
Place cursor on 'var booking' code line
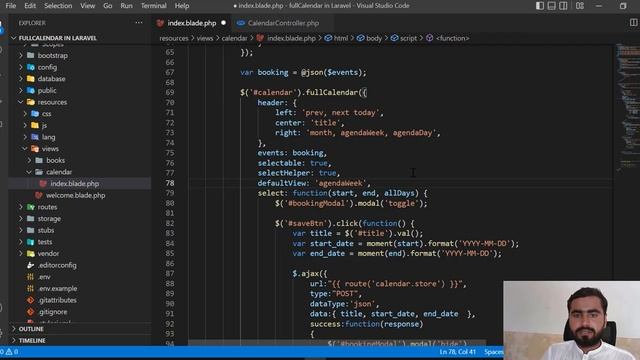pos(303,73)
